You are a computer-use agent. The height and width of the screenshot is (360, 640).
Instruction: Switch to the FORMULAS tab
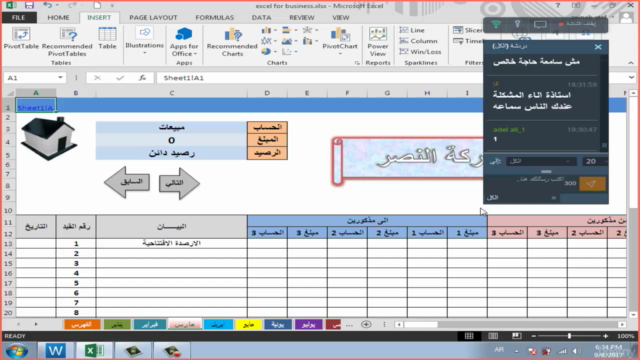point(215,18)
